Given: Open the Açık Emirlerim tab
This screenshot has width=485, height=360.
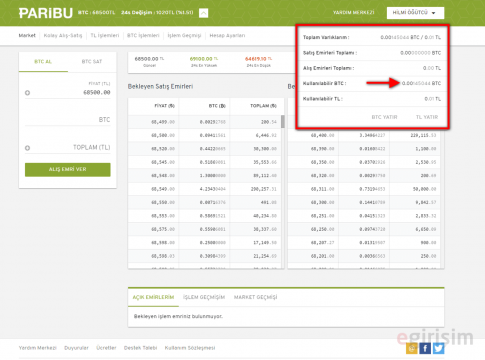Looking at the screenshot, I should 153,297.
